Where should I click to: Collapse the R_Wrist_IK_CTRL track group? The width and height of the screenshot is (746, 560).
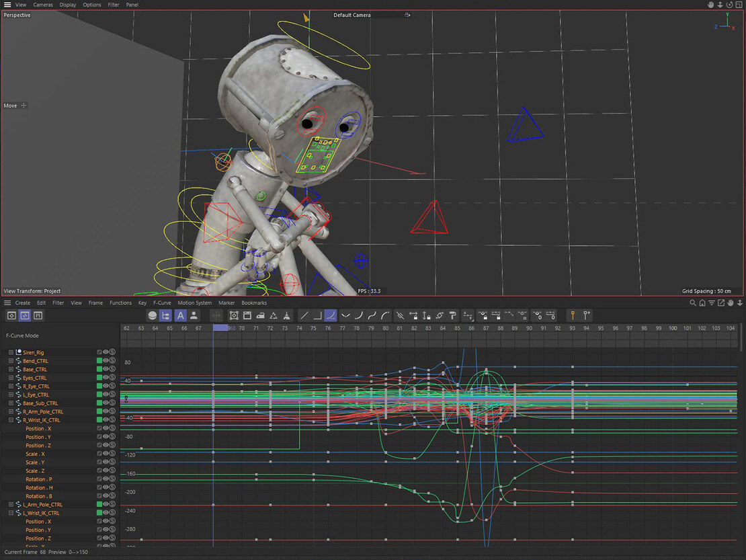coord(11,420)
